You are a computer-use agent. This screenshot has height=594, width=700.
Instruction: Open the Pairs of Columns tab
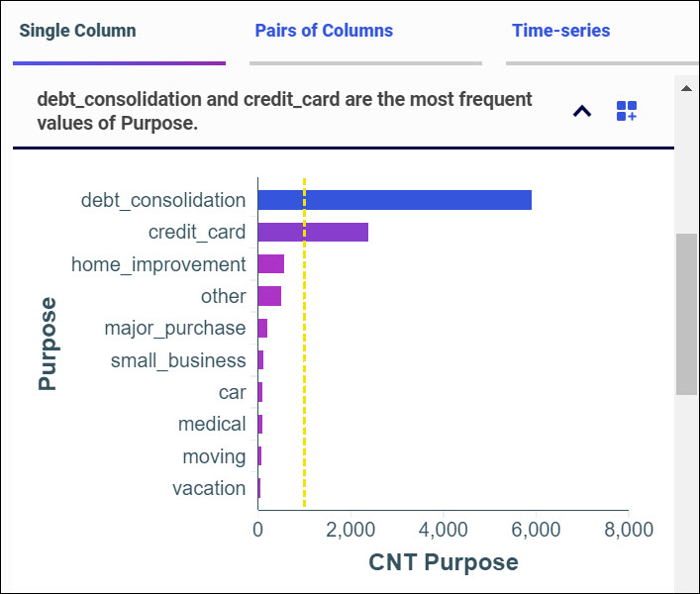click(324, 31)
